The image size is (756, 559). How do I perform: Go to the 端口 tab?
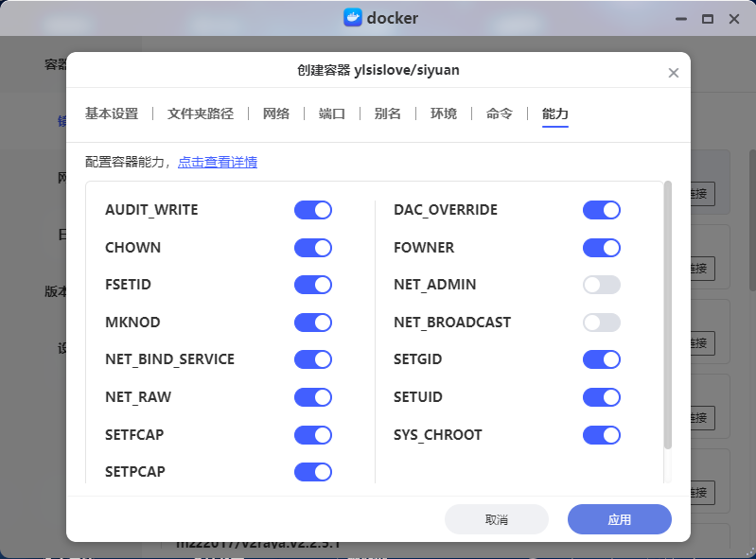point(332,114)
